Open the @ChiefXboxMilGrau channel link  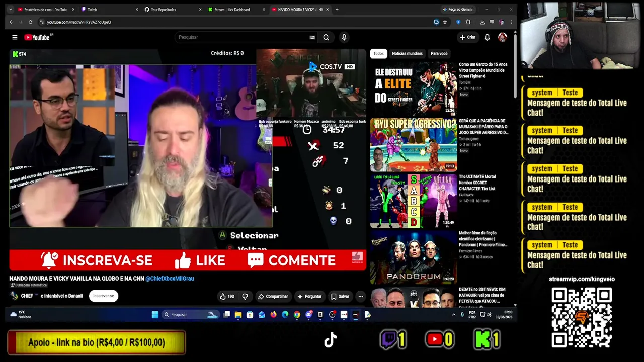point(170,279)
